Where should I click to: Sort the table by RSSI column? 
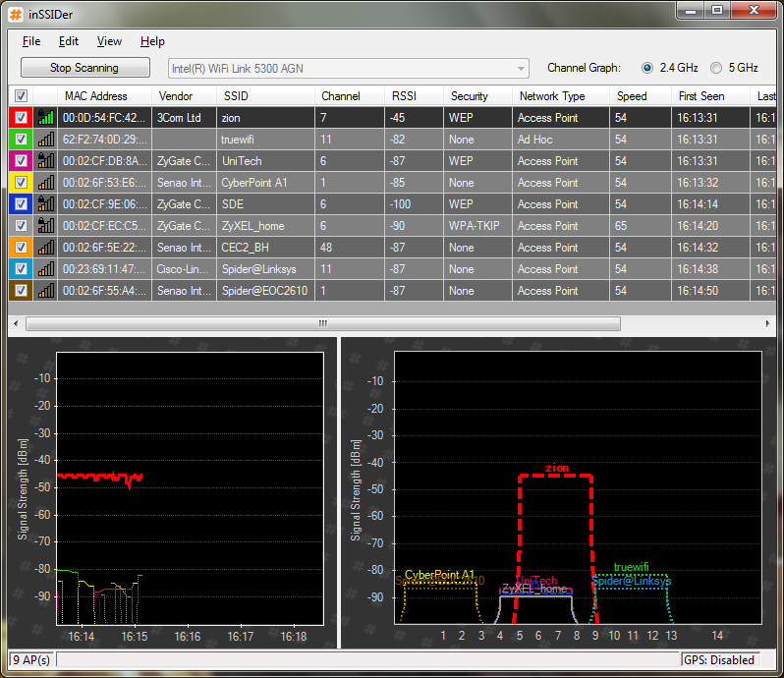point(403,96)
